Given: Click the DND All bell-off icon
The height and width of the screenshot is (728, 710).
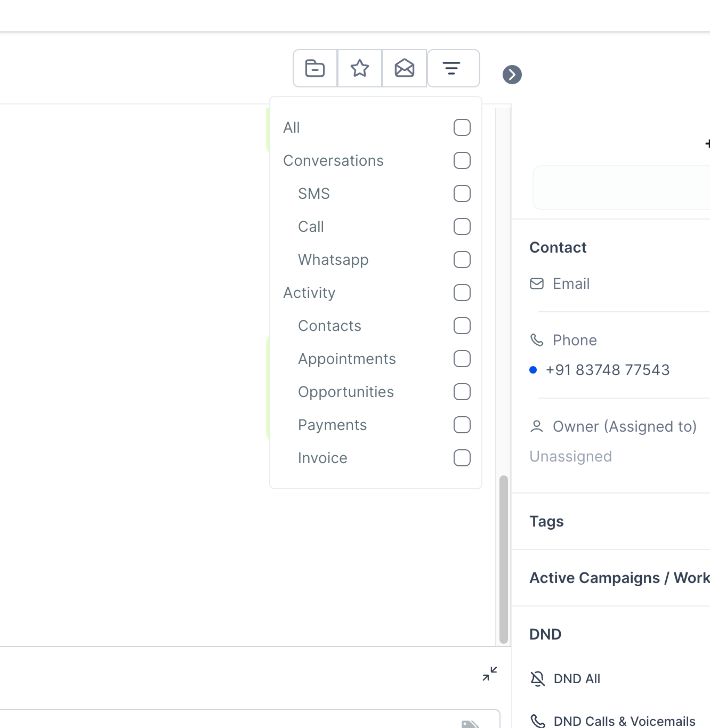Looking at the screenshot, I should click(x=538, y=678).
